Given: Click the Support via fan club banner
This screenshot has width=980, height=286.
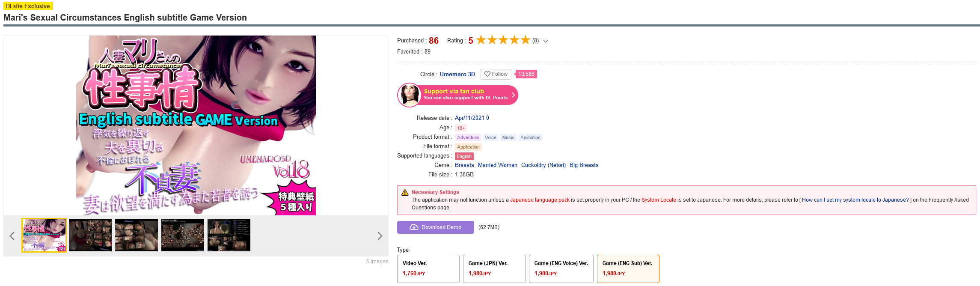Looking at the screenshot, I should coord(457,95).
